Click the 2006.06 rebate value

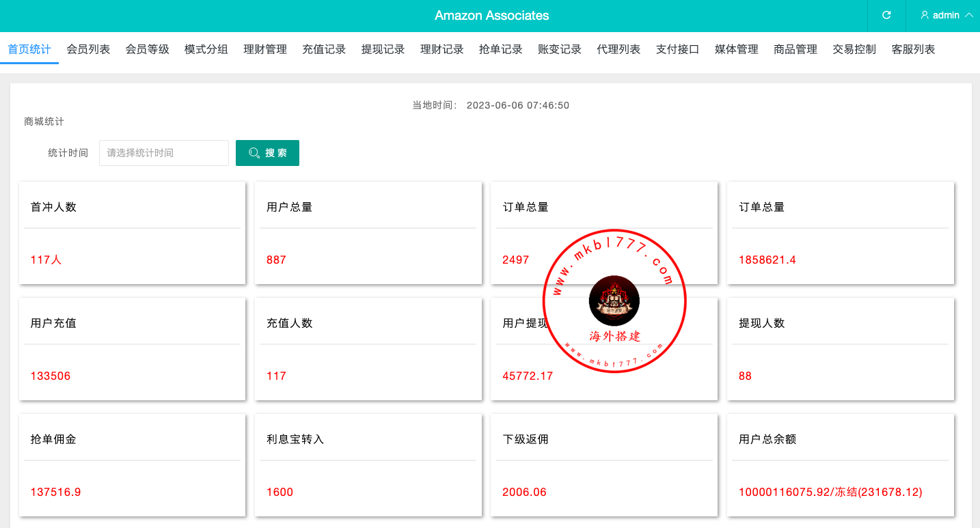click(x=524, y=492)
